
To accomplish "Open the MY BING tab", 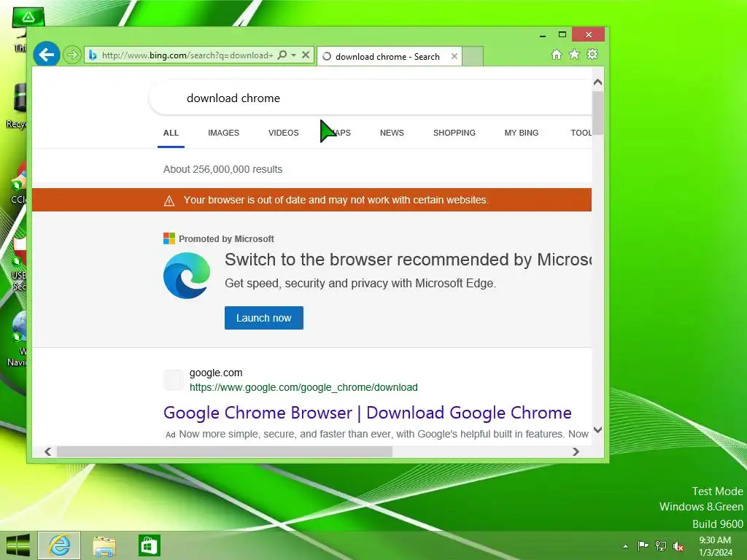I will (x=521, y=133).
